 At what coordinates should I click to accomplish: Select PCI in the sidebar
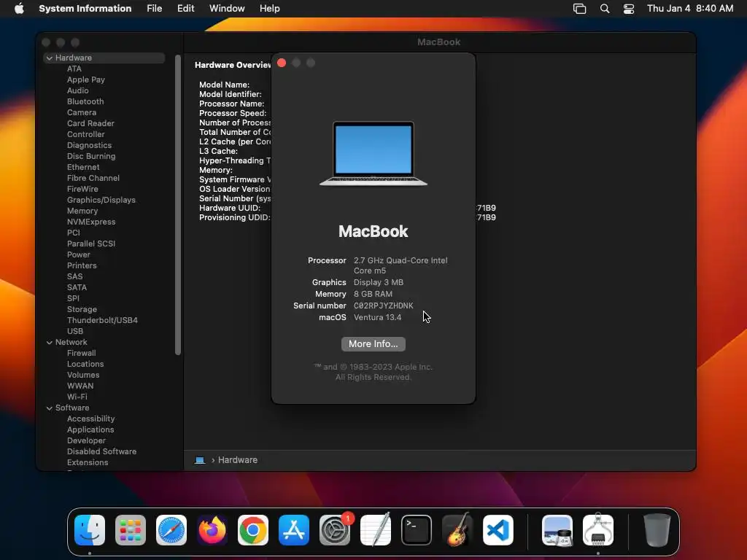[x=74, y=233]
